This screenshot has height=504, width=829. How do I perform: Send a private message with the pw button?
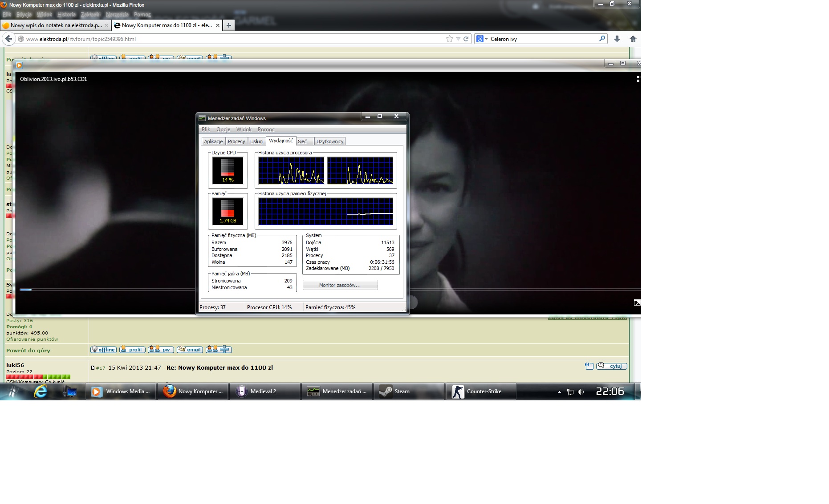161,350
